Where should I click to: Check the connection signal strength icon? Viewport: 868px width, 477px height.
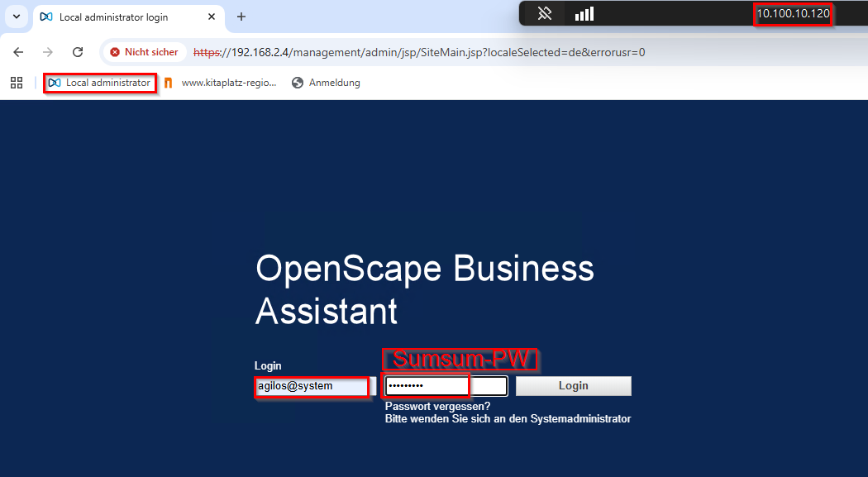[x=584, y=14]
